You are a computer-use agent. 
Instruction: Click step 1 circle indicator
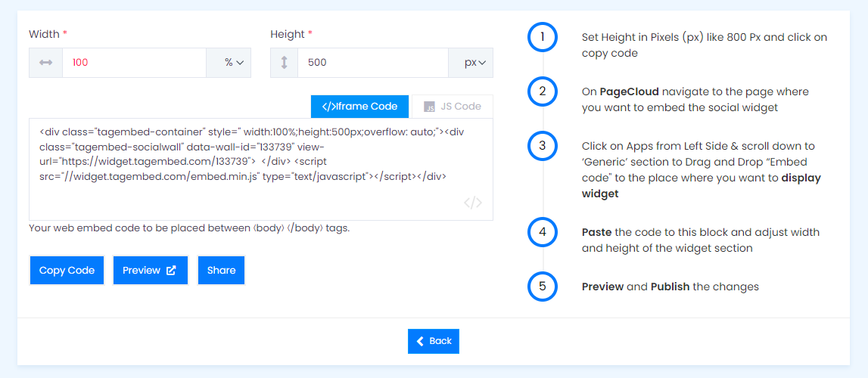tap(543, 38)
